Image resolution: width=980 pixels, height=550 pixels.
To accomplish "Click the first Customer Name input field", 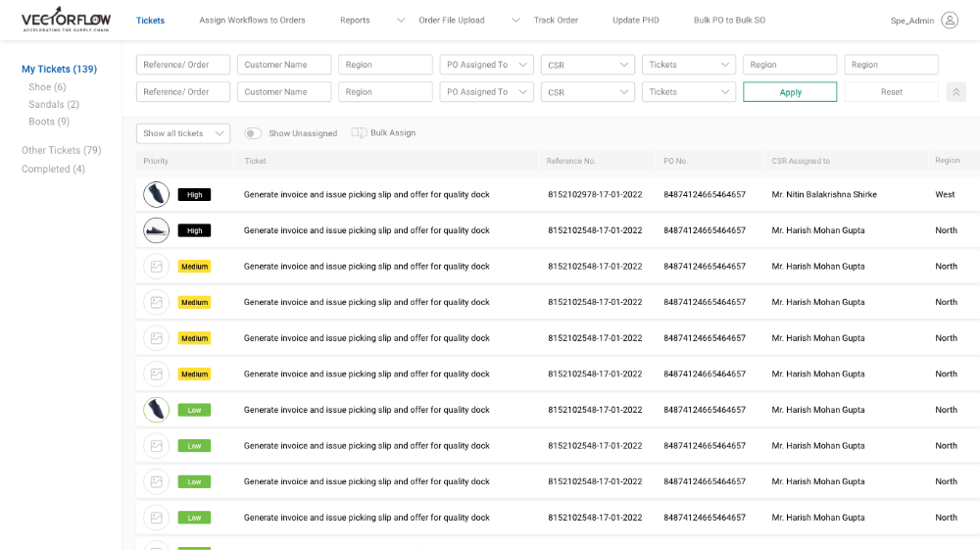I will (284, 65).
